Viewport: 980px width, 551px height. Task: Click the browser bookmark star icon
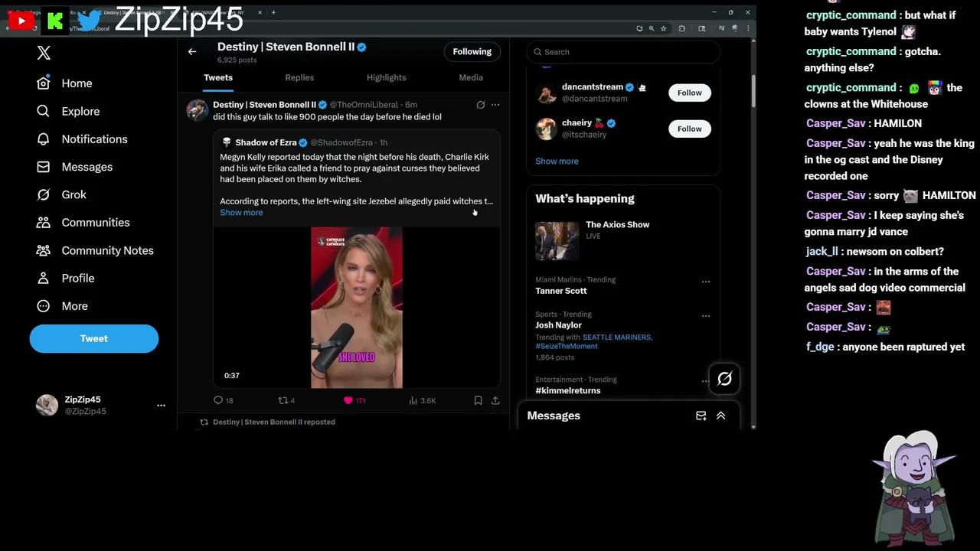click(663, 28)
